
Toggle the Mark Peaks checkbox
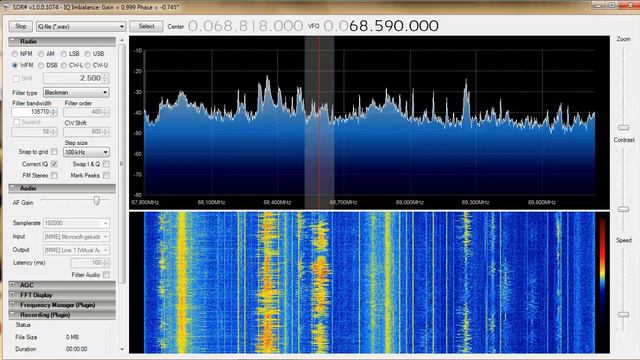coord(106,176)
